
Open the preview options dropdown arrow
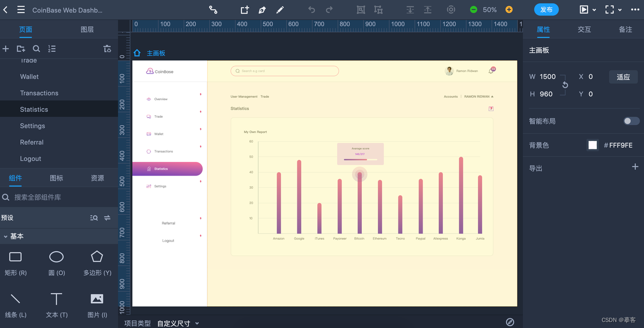[x=594, y=10]
